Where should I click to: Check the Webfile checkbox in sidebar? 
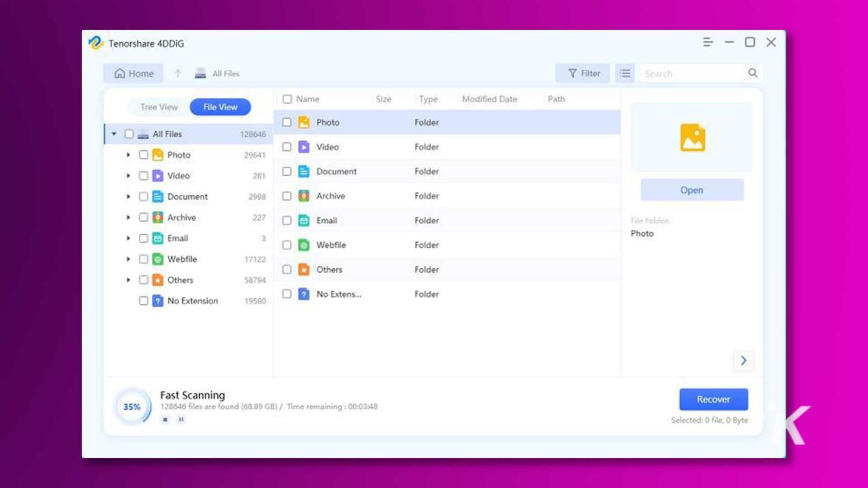[143, 259]
